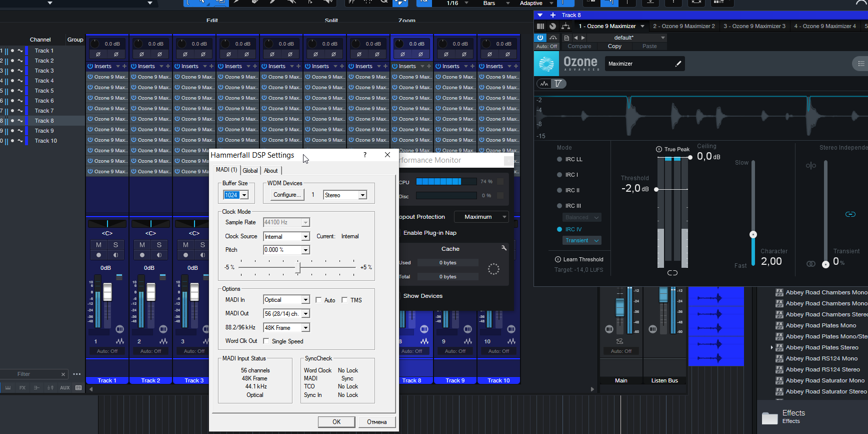Image resolution: width=868 pixels, height=434 pixels.
Task: Click the pencil icon in the Maximizer name field
Action: (x=678, y=64)
